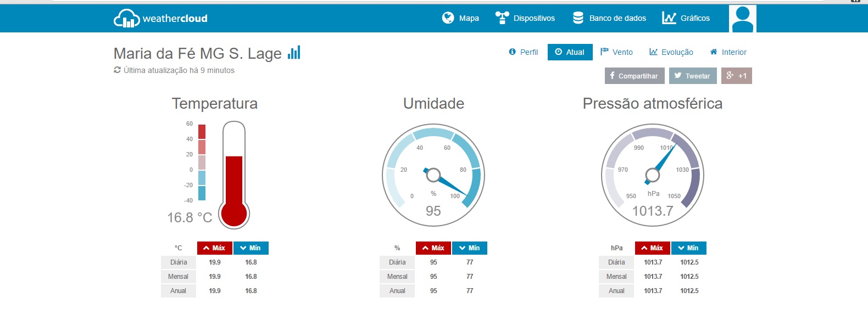The width and height of the screenshot is (868, 320).
Task: Open Banco de dados menu
Action: (609, 18)
